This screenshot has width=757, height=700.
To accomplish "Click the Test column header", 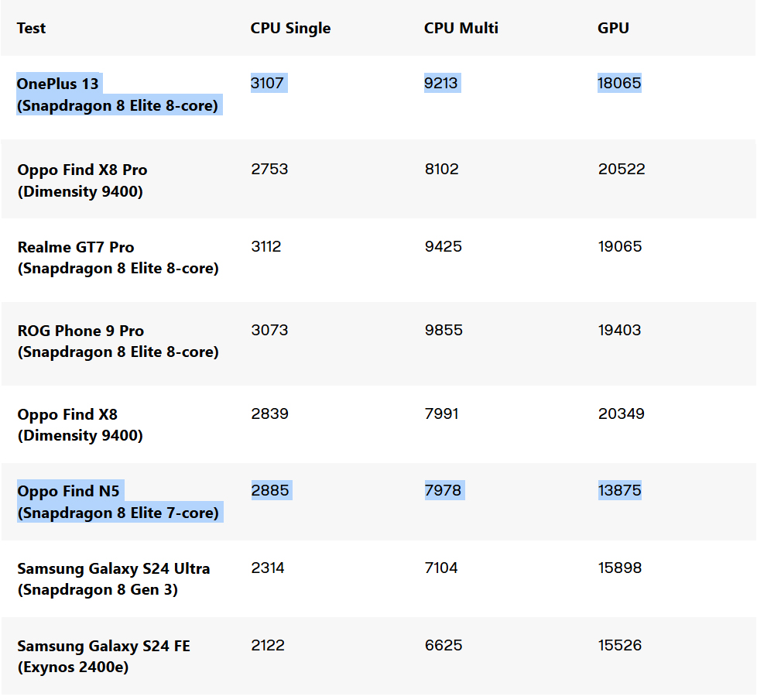I will 32,28.
